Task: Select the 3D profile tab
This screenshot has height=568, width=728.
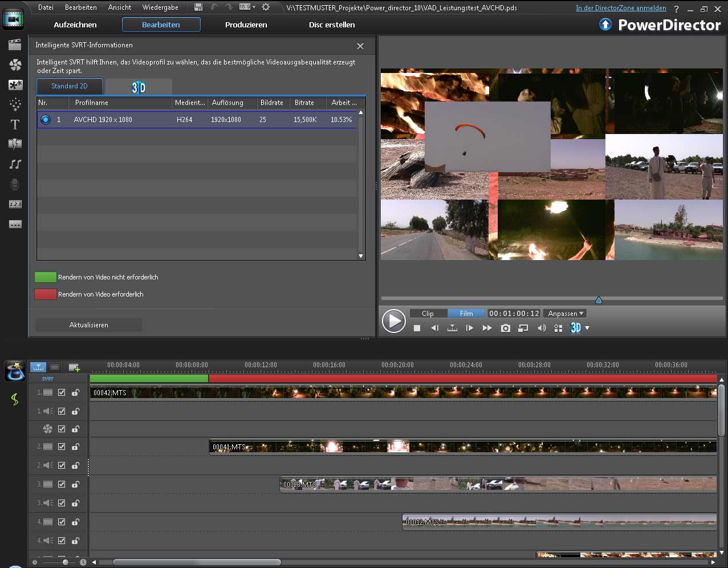Action: click(x=139, y=87)
